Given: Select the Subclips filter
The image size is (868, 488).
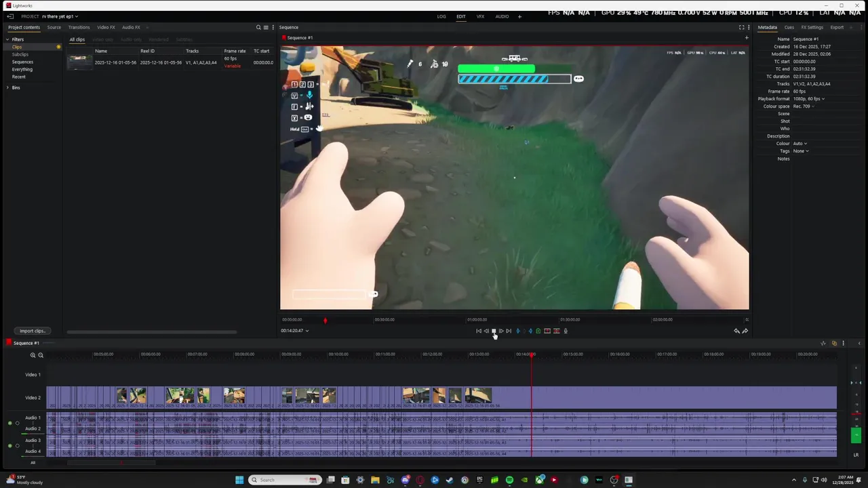Looking at the screenshot, I should (x=20, y=54).
